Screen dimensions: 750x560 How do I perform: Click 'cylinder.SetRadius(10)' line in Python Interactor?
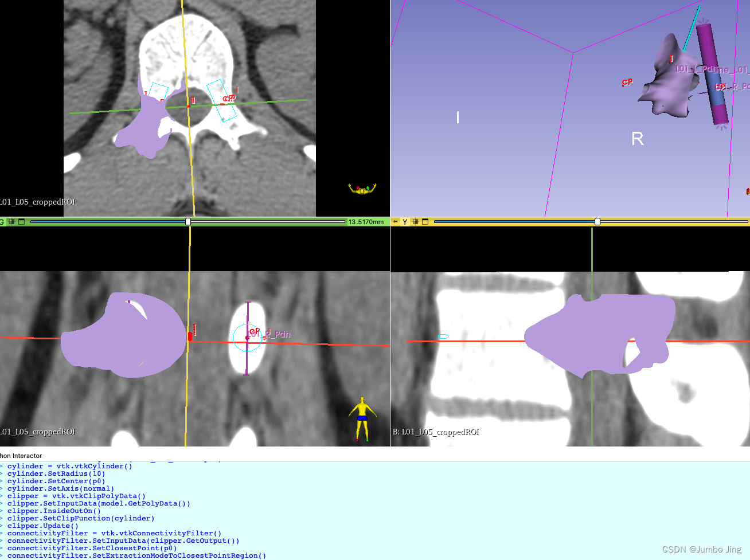56,473
